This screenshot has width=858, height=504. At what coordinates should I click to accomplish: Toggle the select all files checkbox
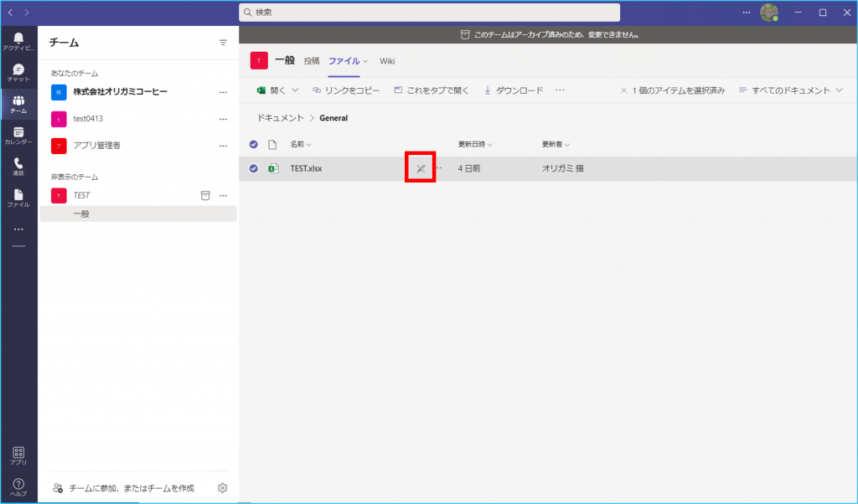[254, 144]
